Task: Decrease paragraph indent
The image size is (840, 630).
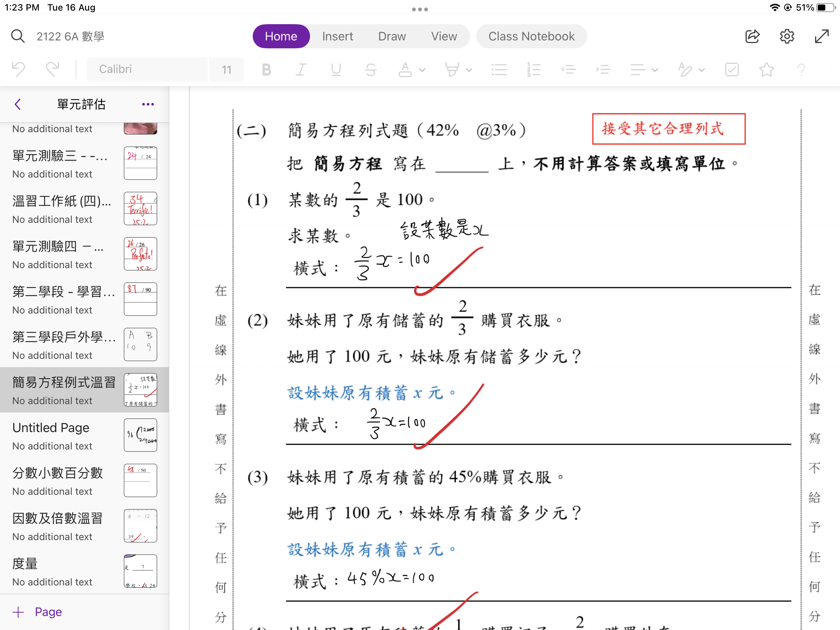Action: click(x=568, y=69)
